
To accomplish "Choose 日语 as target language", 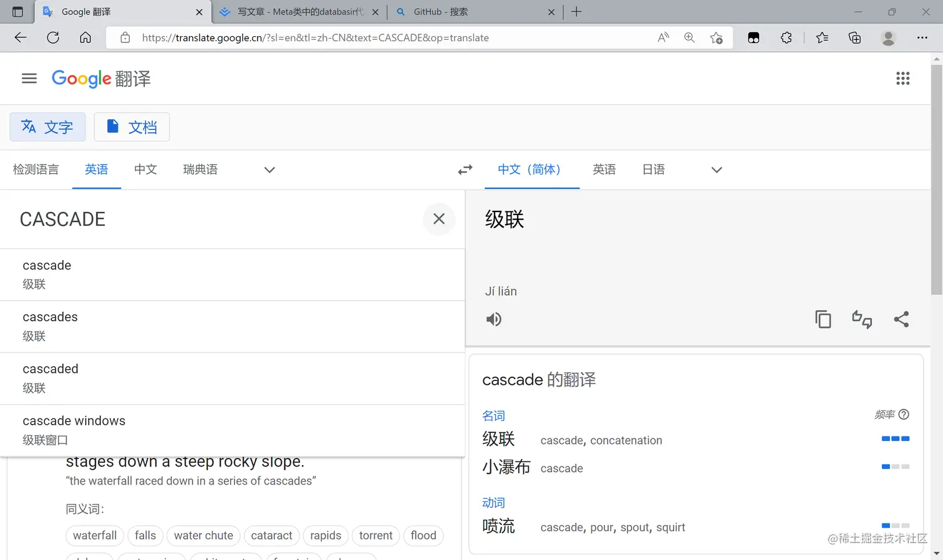I will (x=654, y=170).
